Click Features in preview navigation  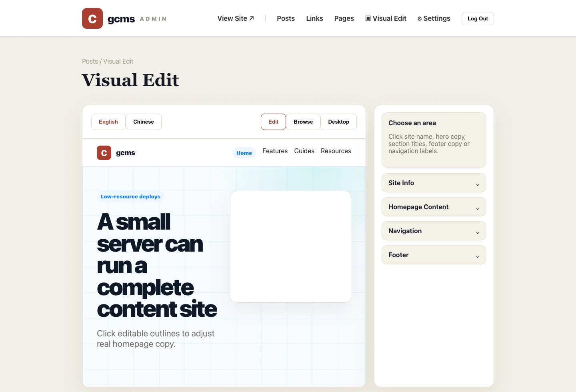point(275,151)
